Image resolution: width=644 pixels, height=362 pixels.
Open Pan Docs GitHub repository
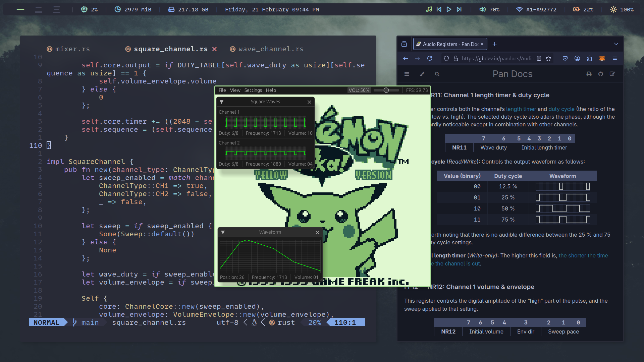tap(601, 74)
